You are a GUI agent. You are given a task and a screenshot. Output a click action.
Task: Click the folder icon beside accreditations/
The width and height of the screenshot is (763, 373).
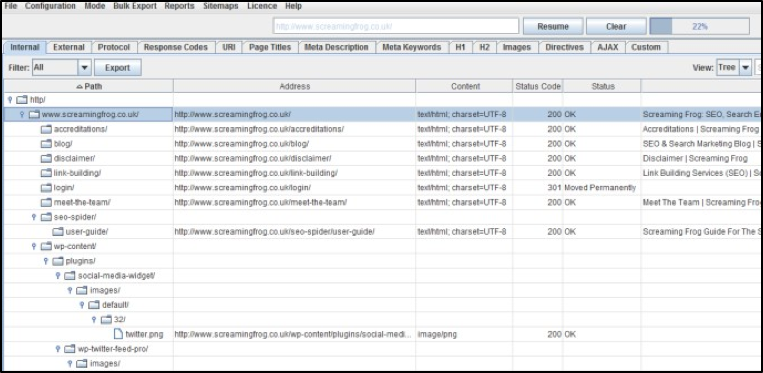pos(46,129)
